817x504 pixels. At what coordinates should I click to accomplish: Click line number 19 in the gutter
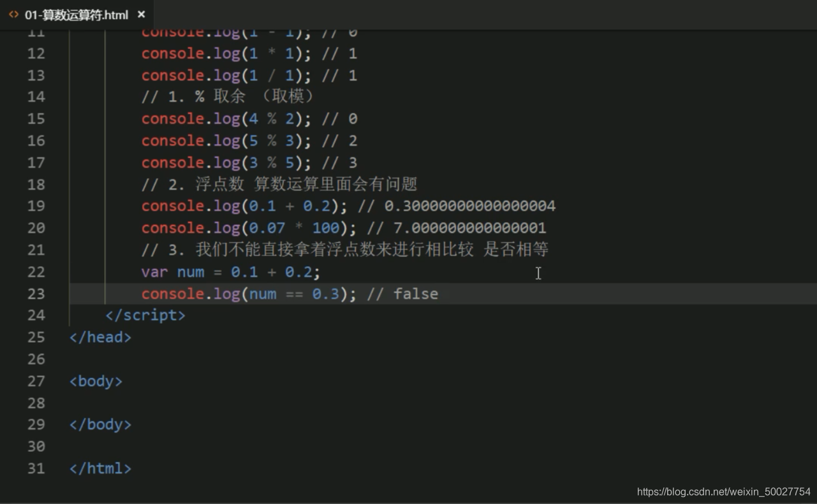point(36,206)
